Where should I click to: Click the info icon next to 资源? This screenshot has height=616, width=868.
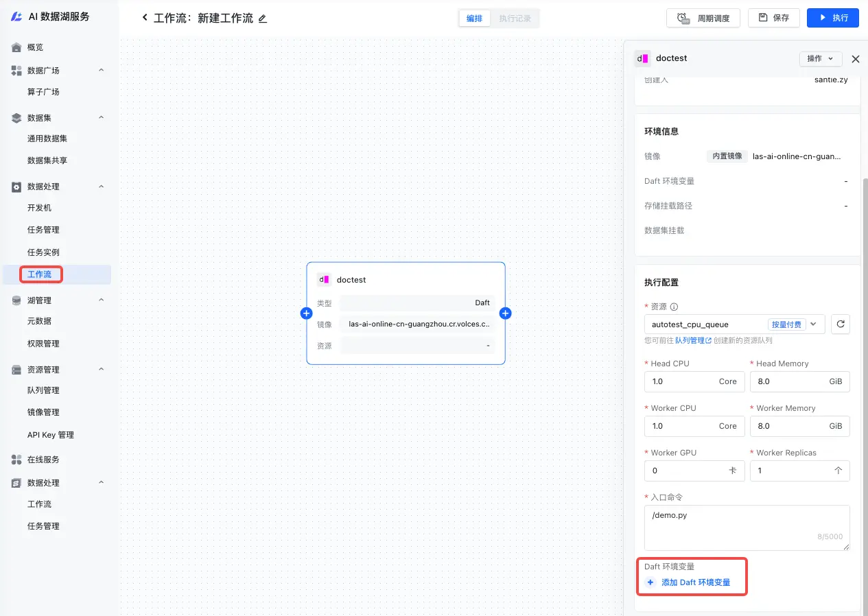click(674, 307)
